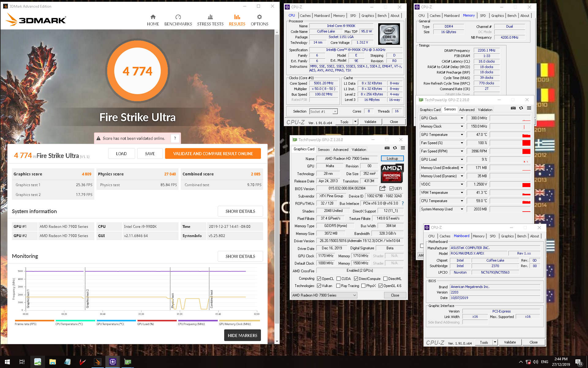
Task: Open File Explorer from the taskbar
Action: click(52, 362)
